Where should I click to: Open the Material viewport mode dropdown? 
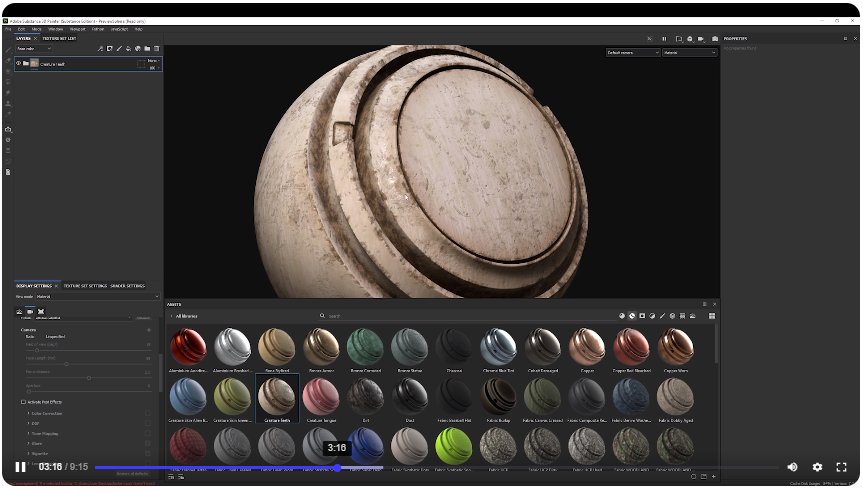689,52
